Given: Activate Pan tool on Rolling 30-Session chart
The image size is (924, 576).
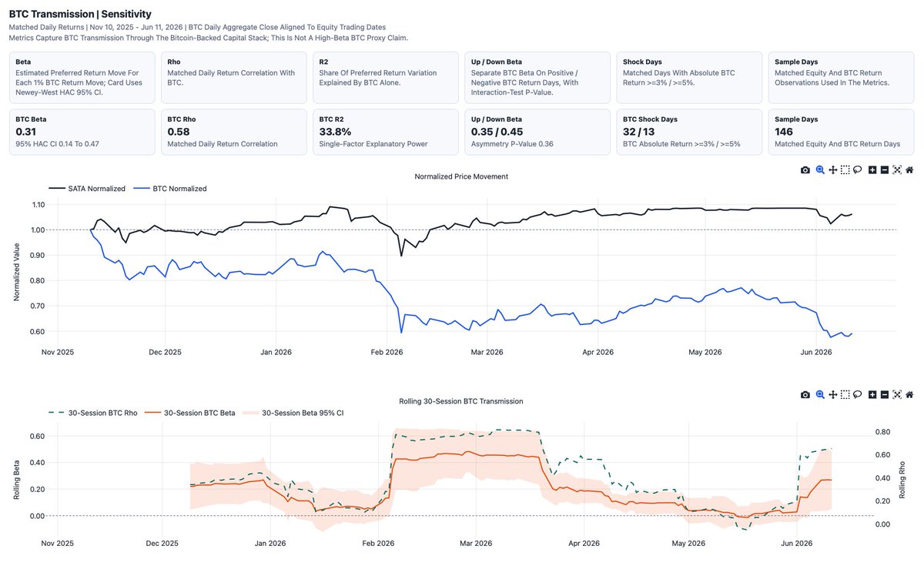Looking at the screenshot, I should click(832, 394).
